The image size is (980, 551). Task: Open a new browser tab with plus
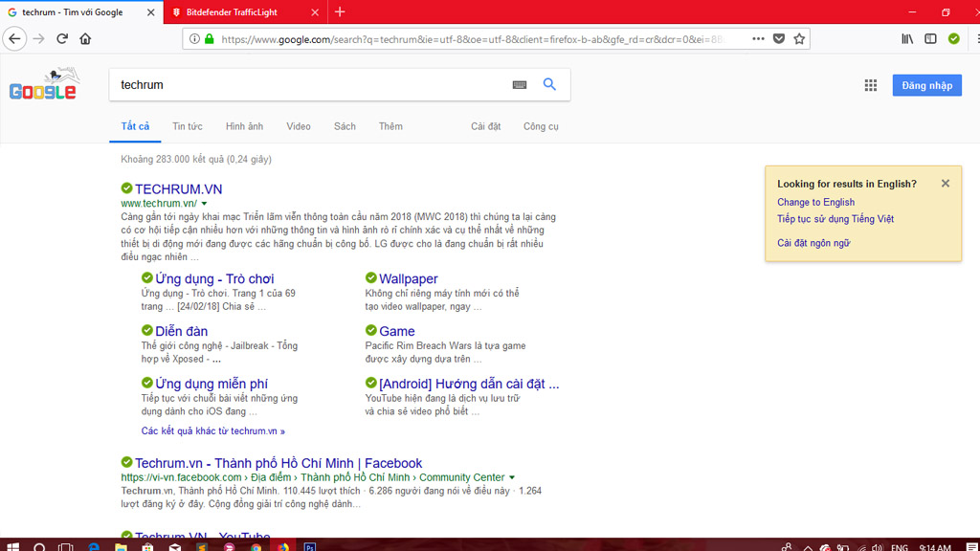(340, 11)
